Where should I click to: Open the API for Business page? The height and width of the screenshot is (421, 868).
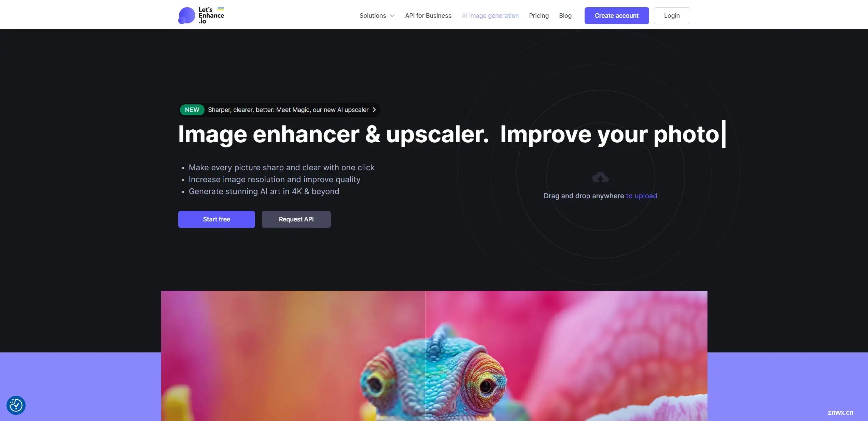pos(428,15)
